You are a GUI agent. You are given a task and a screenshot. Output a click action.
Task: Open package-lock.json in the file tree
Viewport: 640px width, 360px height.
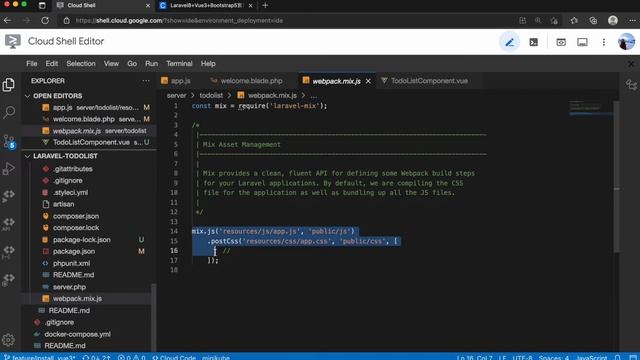click(82, 240)
